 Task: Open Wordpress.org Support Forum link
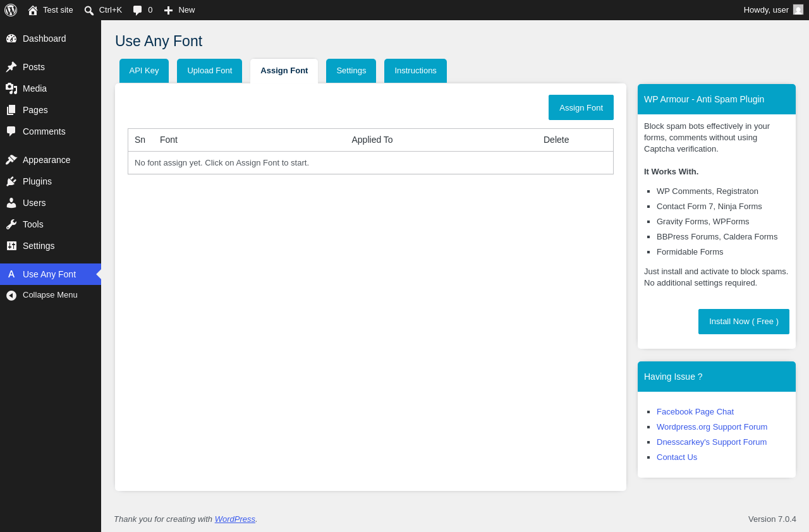click(x=712, y=427)
